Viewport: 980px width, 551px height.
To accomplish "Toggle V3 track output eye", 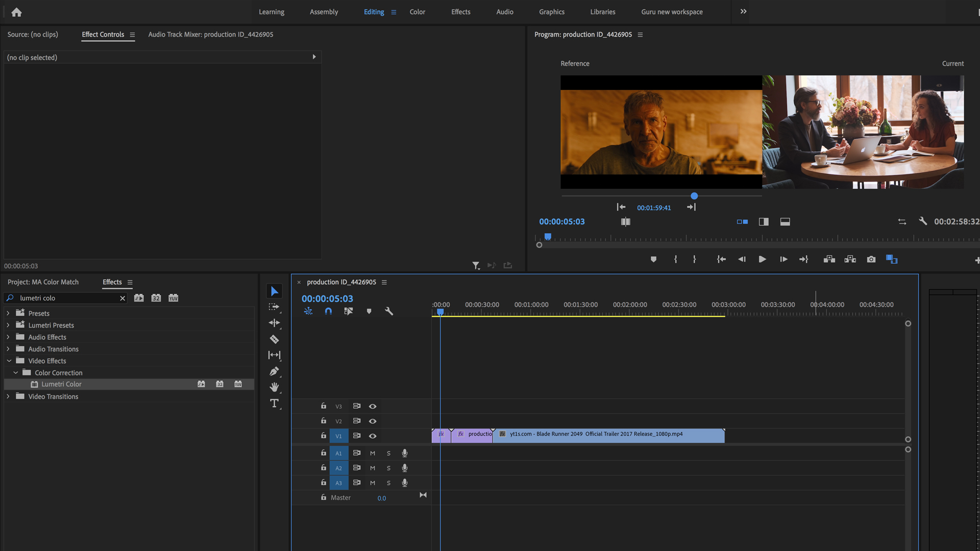I will pos(373,406).
